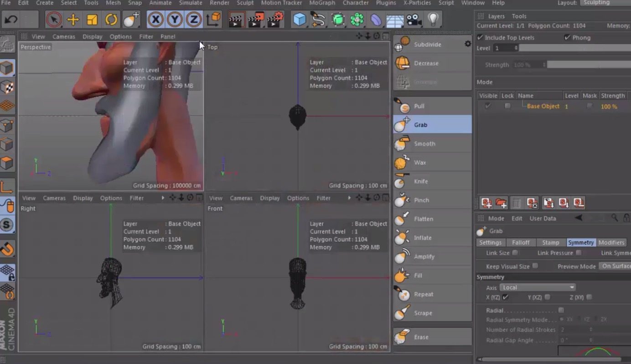Open the Layout Sculpting dropdown
Viewport: 631px width, 364px height.
coord(605,3)
